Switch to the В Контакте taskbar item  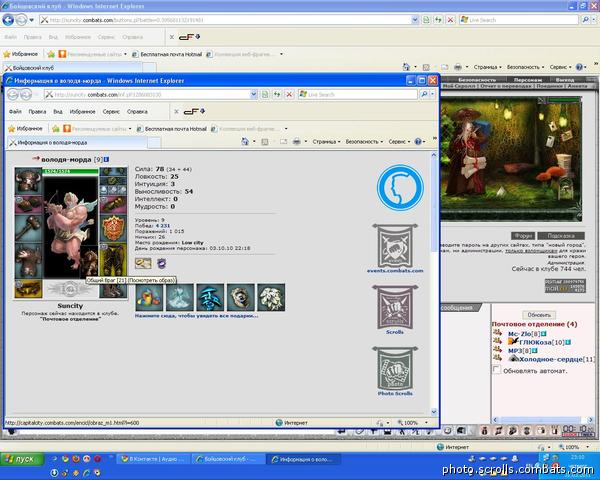(153, 459)
